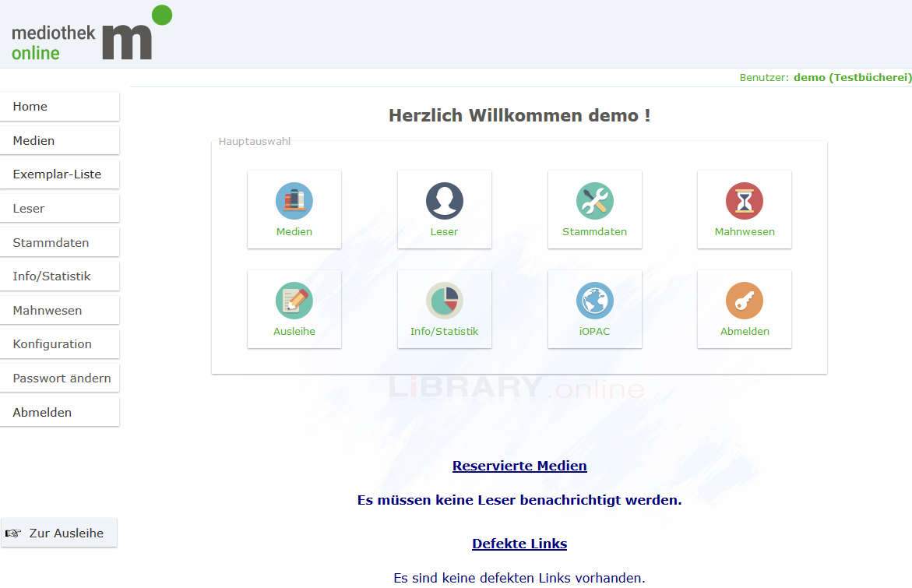Click the Abmelden key icon

tap(744, 301)
